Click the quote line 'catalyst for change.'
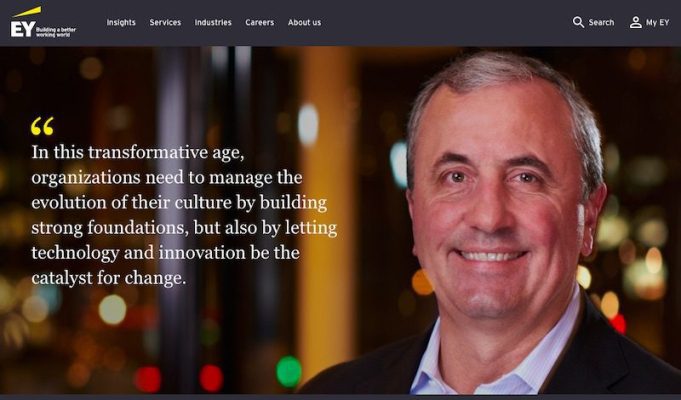The image size is (681, 400). click(x=109, y=278)
